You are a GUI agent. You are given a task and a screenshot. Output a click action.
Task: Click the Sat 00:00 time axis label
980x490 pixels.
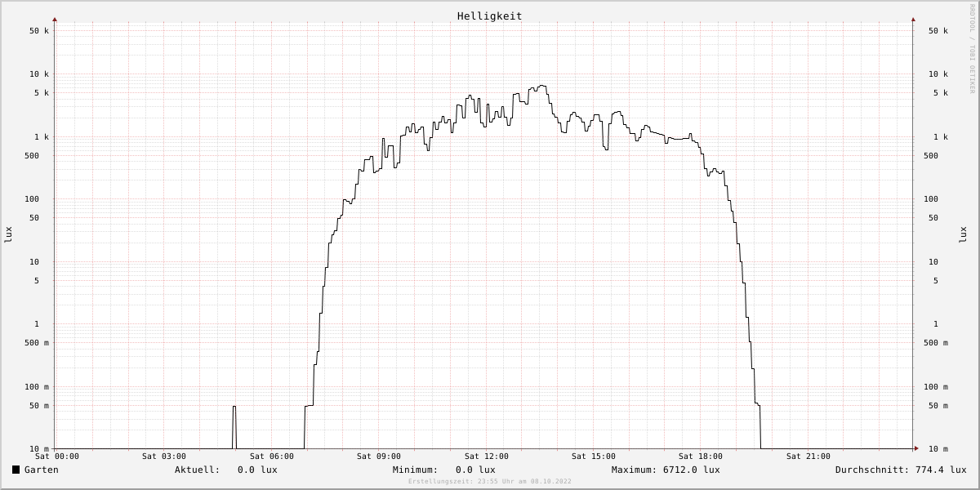57,457
